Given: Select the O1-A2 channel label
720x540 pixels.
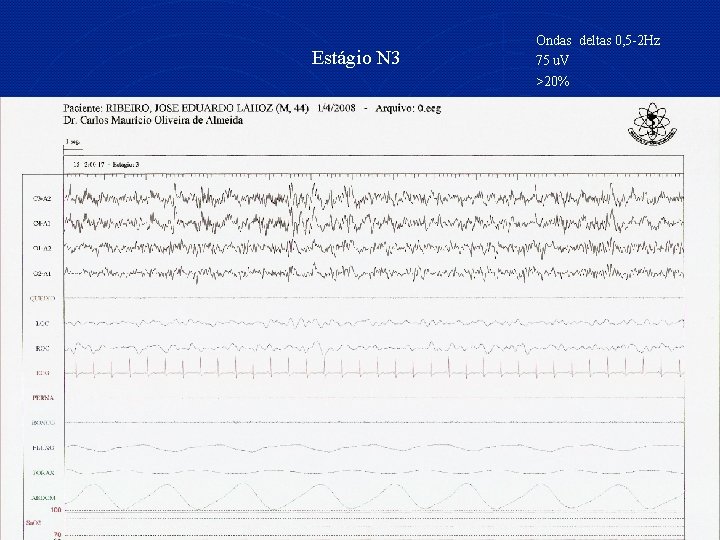Looking at the screenshot, I should coord(42,248).
